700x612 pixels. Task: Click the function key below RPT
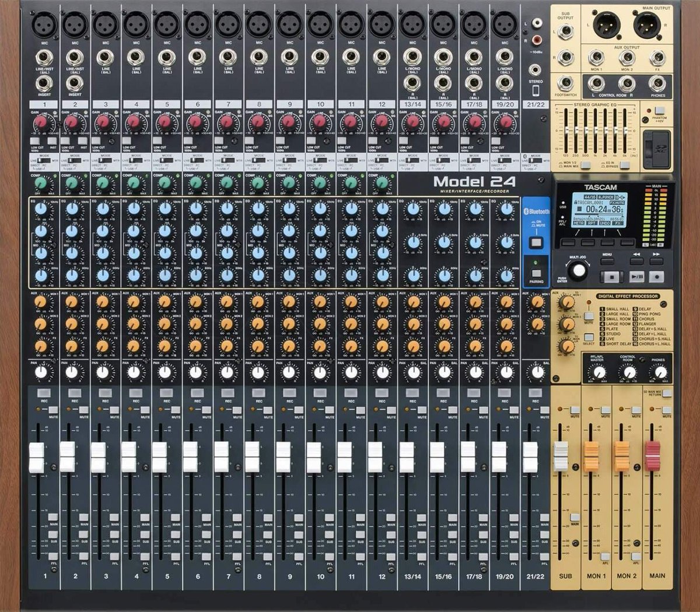coord(587,242)
